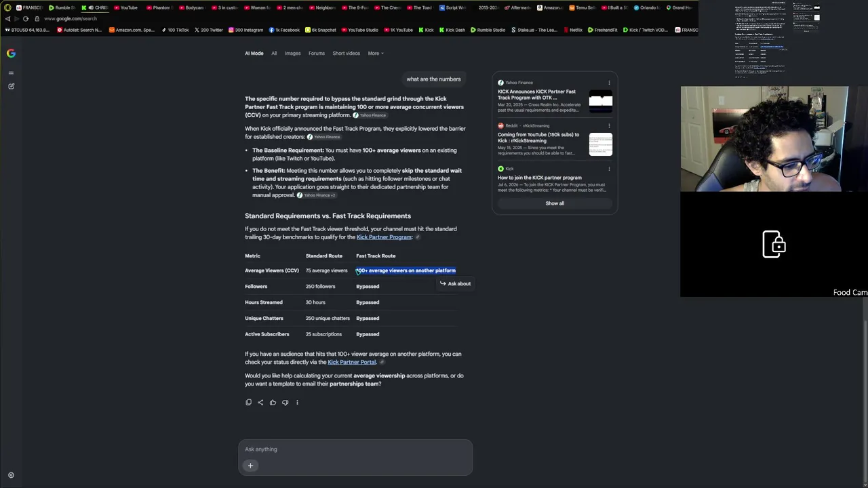Switch to the Short videos tab
Screen dimensions: 868x488
(347, 54)
